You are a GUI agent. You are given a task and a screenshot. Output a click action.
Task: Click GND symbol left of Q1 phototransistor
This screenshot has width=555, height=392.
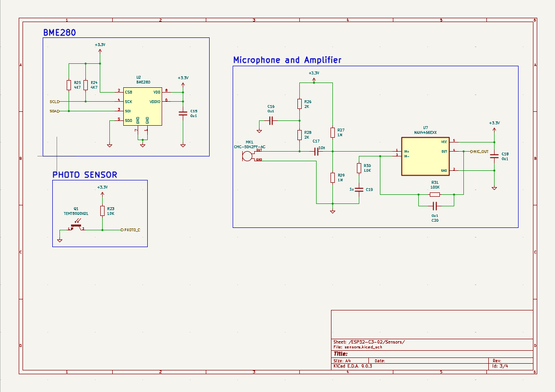click(60, 240)
